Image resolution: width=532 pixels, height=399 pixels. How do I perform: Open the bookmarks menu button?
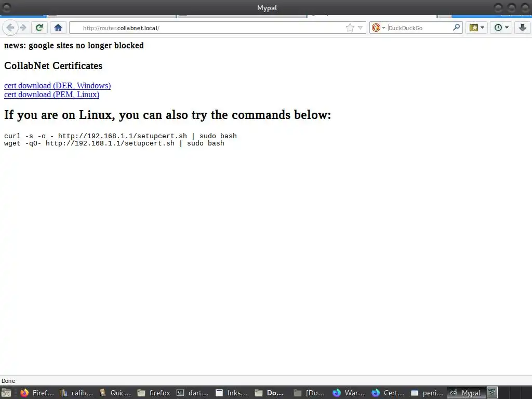coord(474,28)
